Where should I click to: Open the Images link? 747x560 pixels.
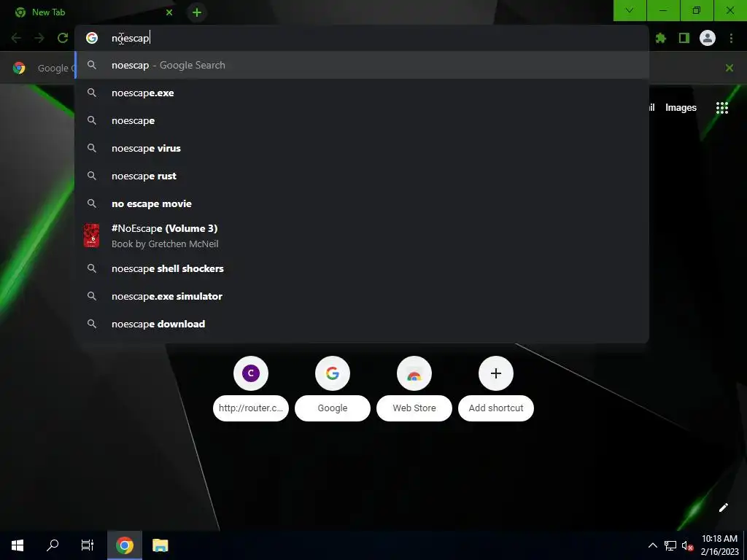pos(681,108)
